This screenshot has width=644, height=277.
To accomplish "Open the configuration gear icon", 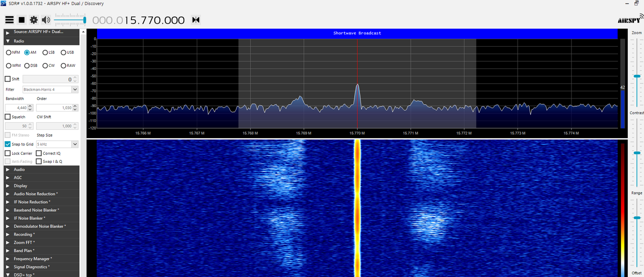I will 34,20.
